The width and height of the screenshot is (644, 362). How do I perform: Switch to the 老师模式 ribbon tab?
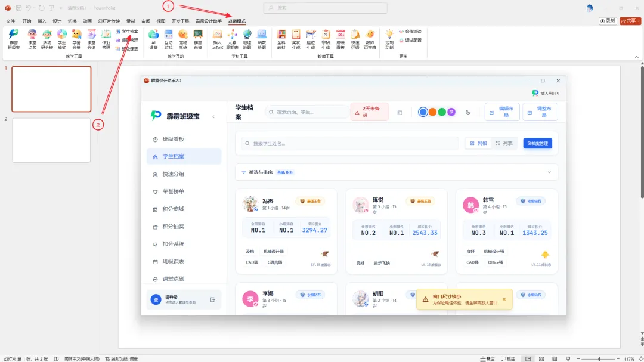(x=237, y=21)
